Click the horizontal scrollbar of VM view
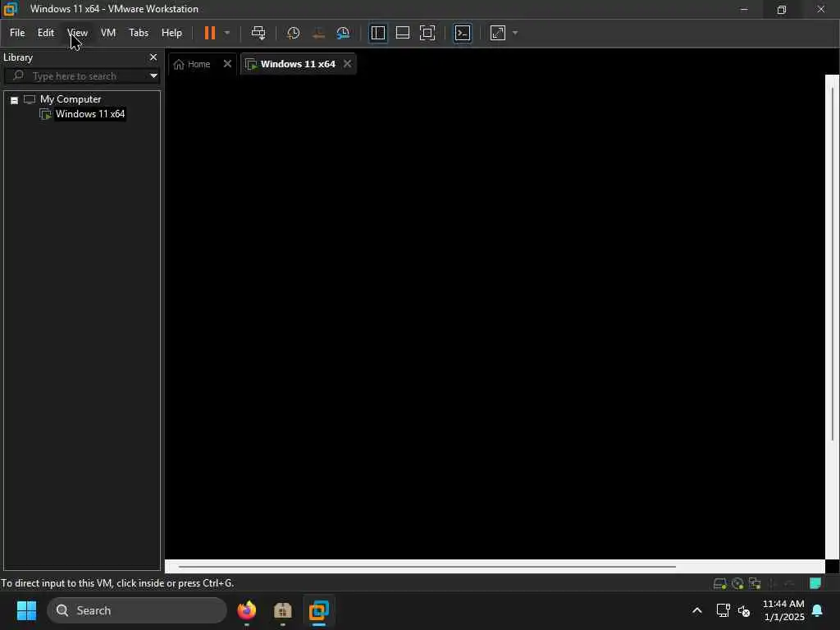Screen dimensions: 840x630 pos(427,566)
